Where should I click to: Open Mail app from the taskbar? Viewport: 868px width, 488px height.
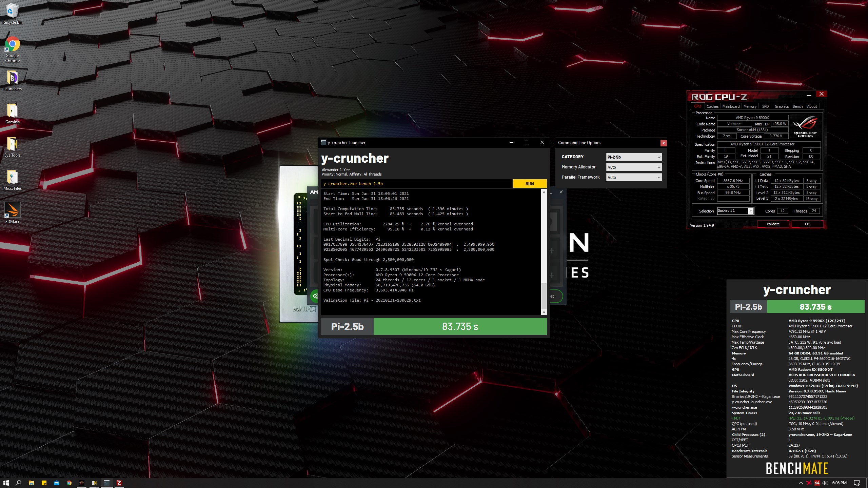coord(56,483)
